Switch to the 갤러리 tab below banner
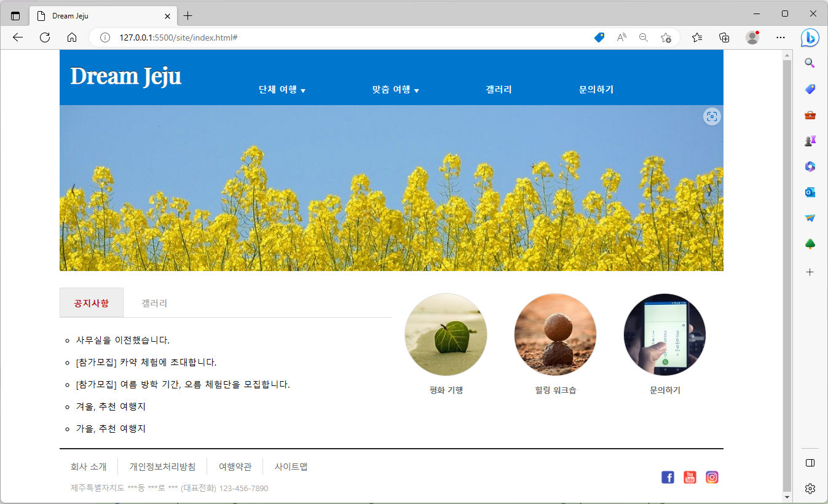This screenshot has height=504, width=828. tap(154, 303)
